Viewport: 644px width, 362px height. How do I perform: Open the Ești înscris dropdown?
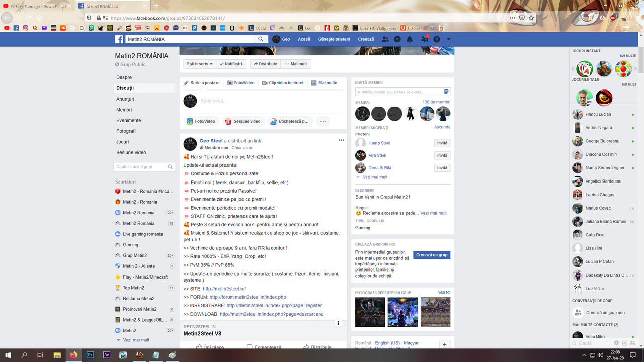pos(200,64)
